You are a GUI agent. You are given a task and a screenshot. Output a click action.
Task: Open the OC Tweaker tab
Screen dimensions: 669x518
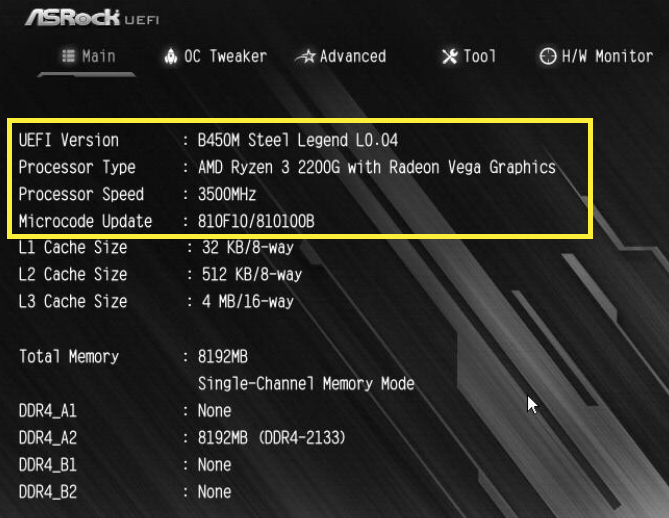click(215, 56)
